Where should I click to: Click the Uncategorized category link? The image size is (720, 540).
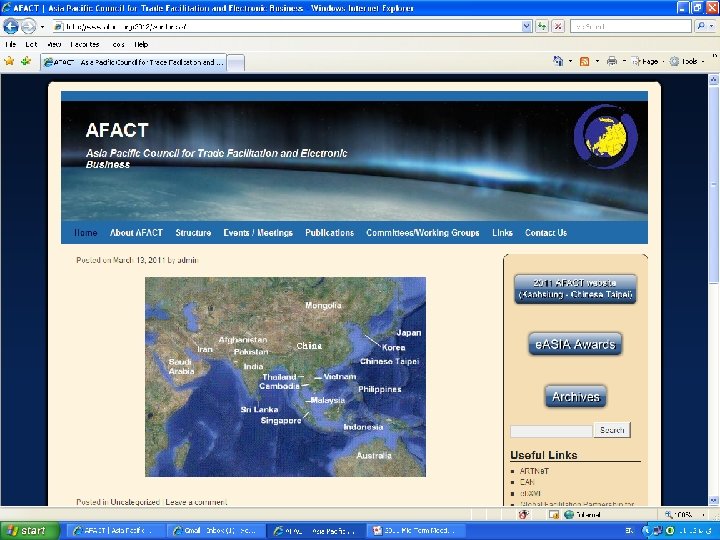pos(135,502)
